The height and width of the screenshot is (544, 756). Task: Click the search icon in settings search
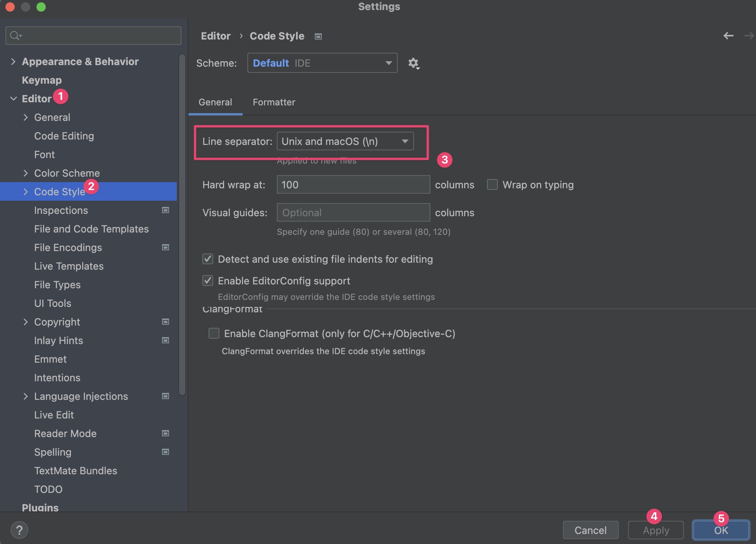point(16,36)
